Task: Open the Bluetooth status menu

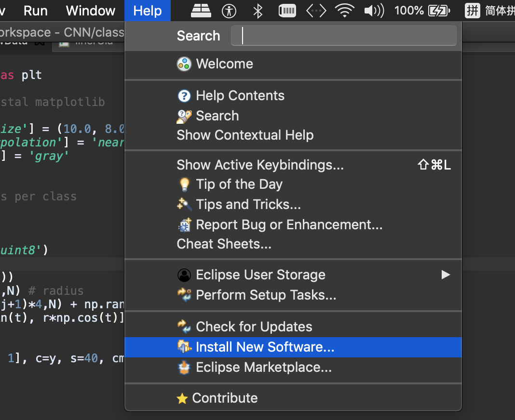Action: pyautogui.click(x=258, y=11)
